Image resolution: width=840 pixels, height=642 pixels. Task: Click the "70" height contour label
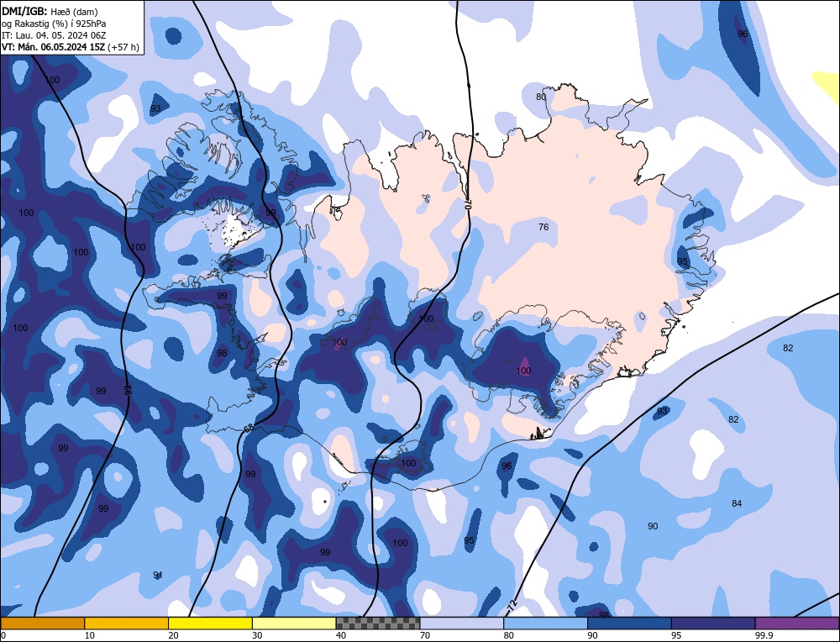click(x=467, y=203)
